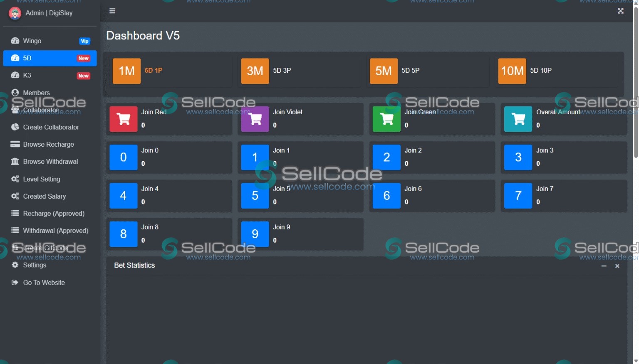This screenshot has height=364, width=639.
Task: Click the Admin profile avatar
Action: [x=15, y=13]
